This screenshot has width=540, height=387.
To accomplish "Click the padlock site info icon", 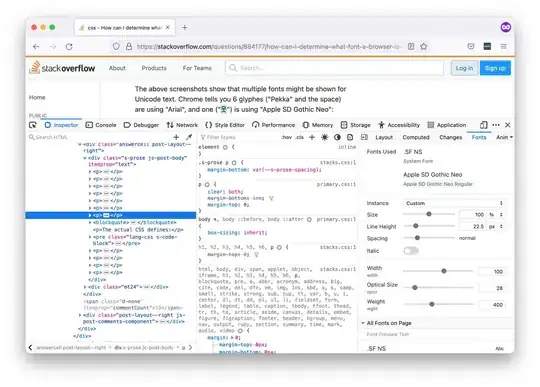I will (x=129, y=46).
